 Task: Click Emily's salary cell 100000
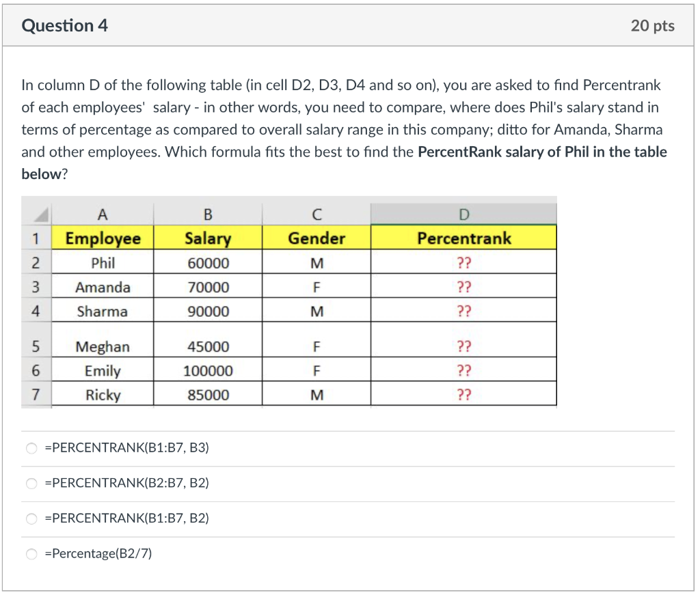point(208,371)
